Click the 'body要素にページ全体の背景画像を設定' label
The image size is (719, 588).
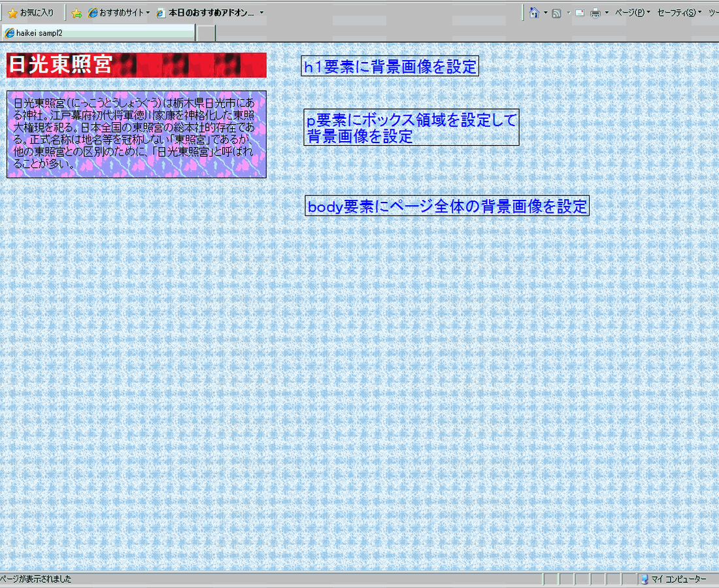[447, 206]
